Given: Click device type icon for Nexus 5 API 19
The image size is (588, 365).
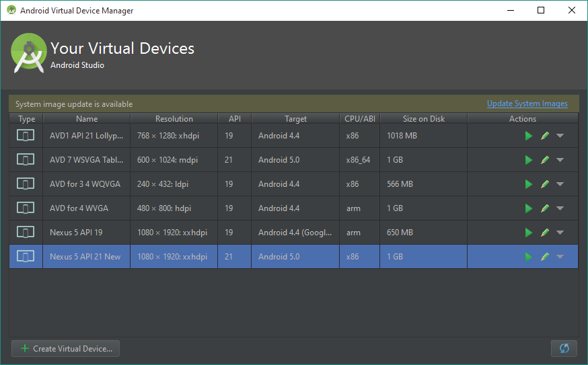Looking at the screenshot, I should [26, 233].
